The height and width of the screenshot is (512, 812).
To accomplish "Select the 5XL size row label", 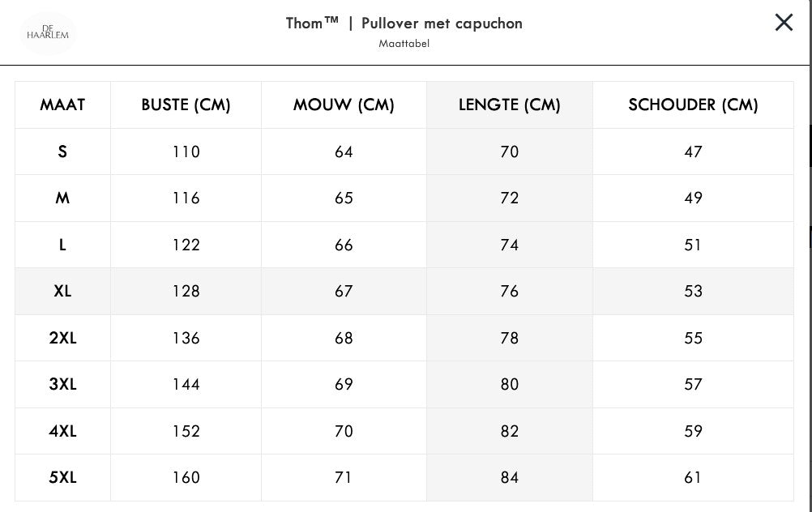I will click(x=62, y=477).
